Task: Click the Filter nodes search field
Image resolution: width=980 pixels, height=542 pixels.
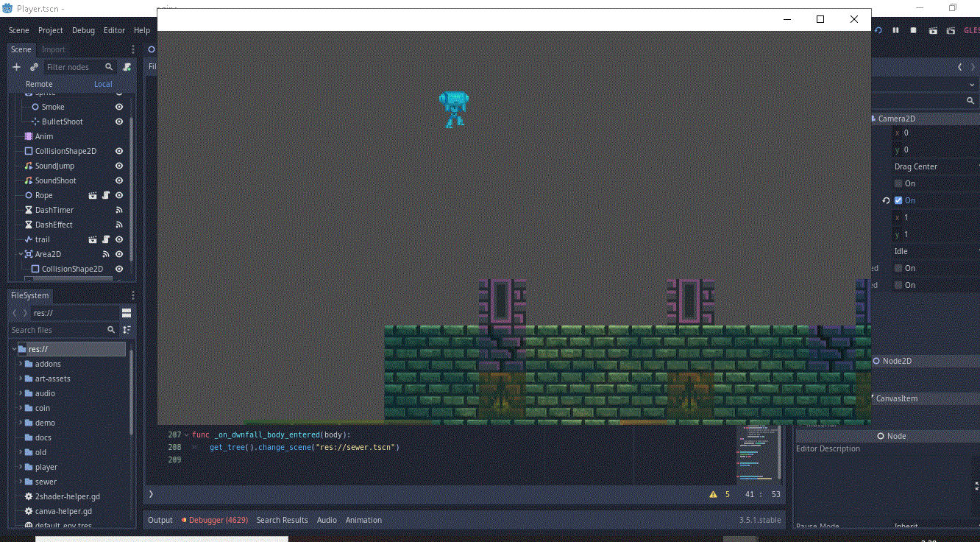Action: coord(80,67)
